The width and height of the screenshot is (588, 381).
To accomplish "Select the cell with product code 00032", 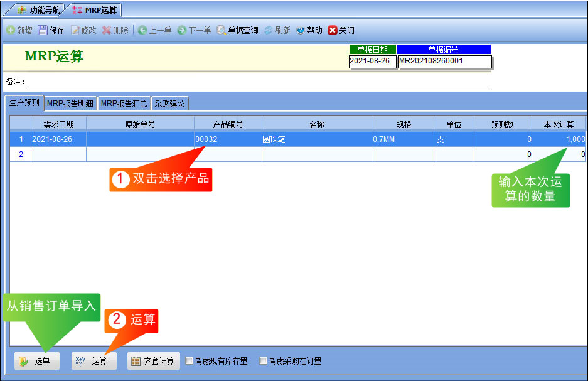I will [x=228, y=139].
